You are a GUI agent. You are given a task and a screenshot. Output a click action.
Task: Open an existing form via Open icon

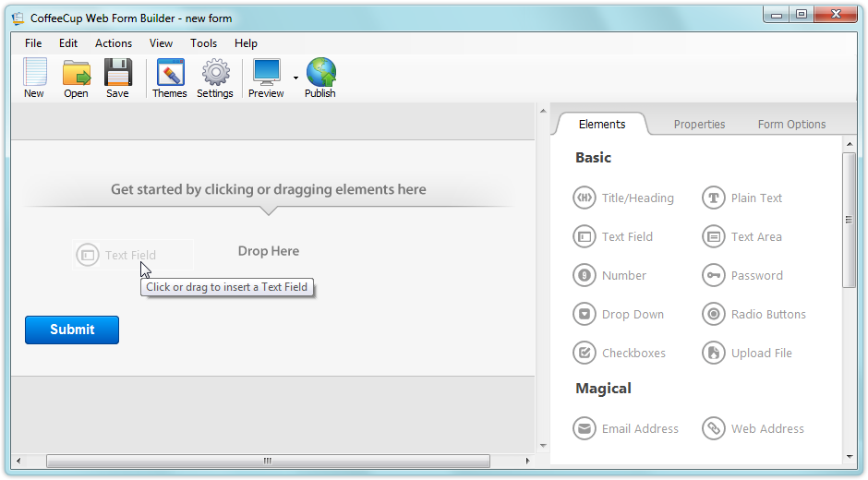pos(76,78)
